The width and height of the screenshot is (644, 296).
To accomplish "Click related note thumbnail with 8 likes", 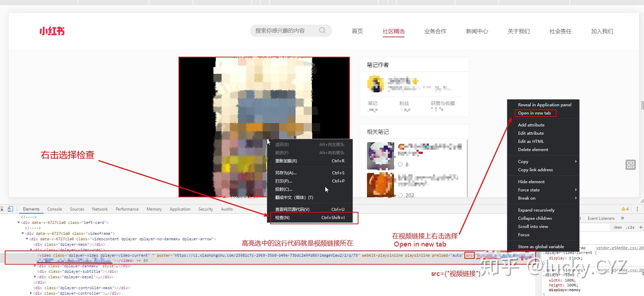I will pyautogui.click(x=381, y=156).
